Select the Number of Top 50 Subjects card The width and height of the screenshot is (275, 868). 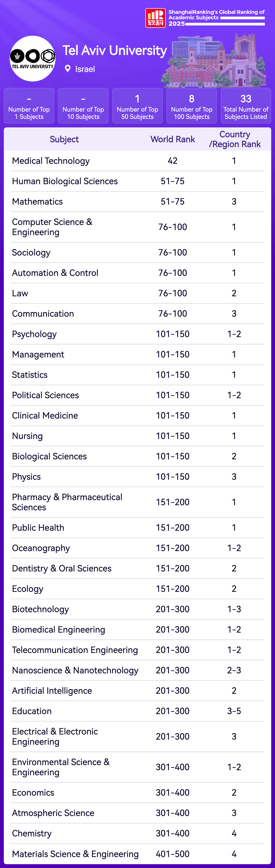tap(137, 106)
